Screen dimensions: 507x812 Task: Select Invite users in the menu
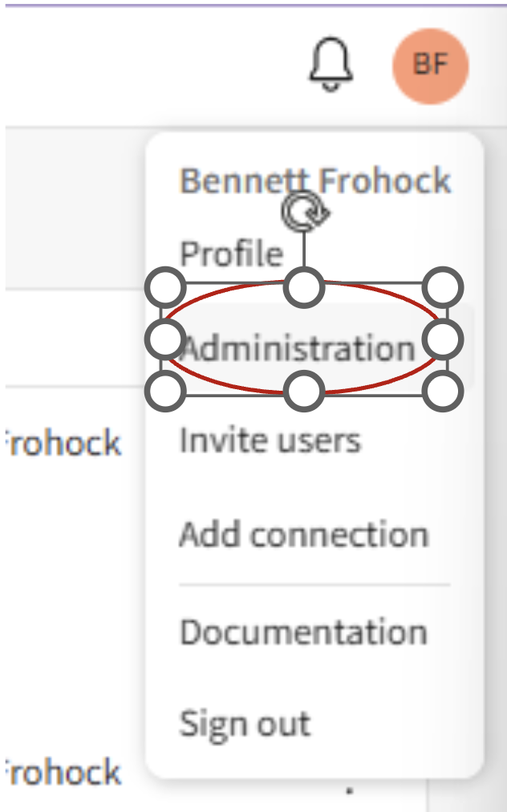point(270,440)
